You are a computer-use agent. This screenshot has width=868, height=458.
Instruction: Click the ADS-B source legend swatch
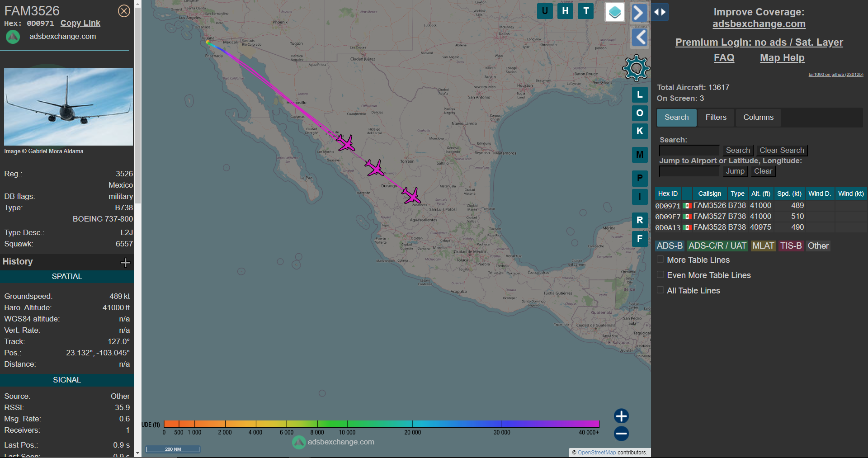pyautogui.click(x=670, y=246)
